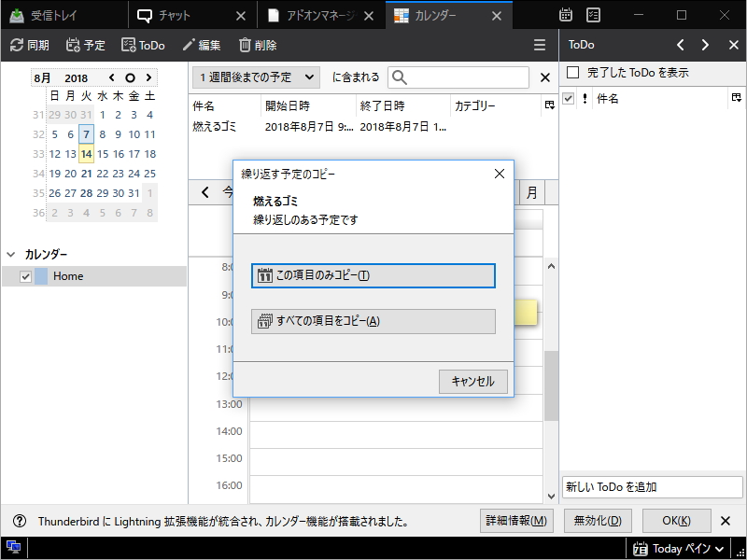Sort events by カテゴリー column
Viewport: 747px width, 560px height.
tap(496, 105)
